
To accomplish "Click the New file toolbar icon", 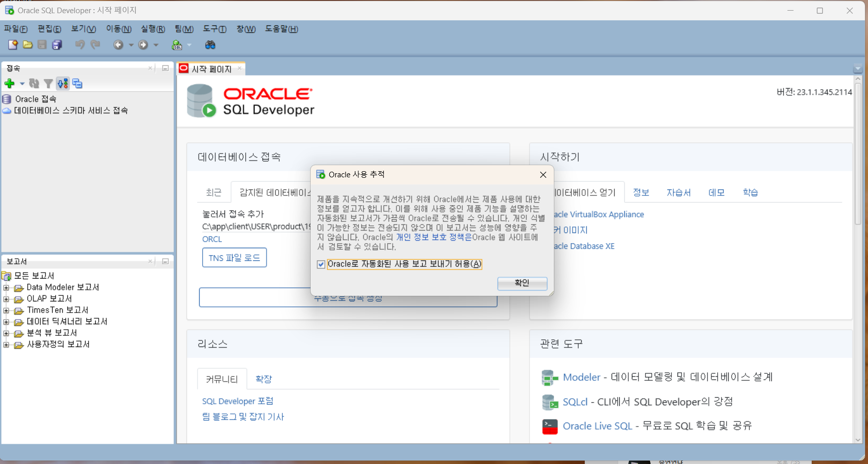I will [x=13, y=45].
